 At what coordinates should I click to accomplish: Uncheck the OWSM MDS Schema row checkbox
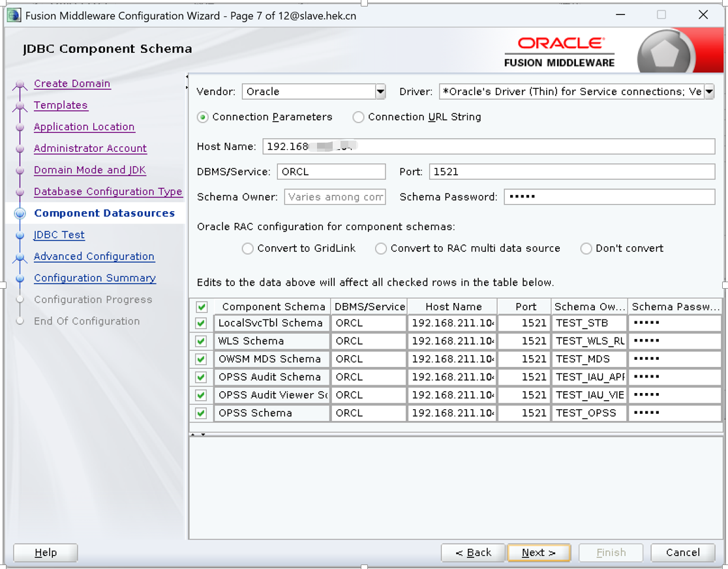[201, 359]
